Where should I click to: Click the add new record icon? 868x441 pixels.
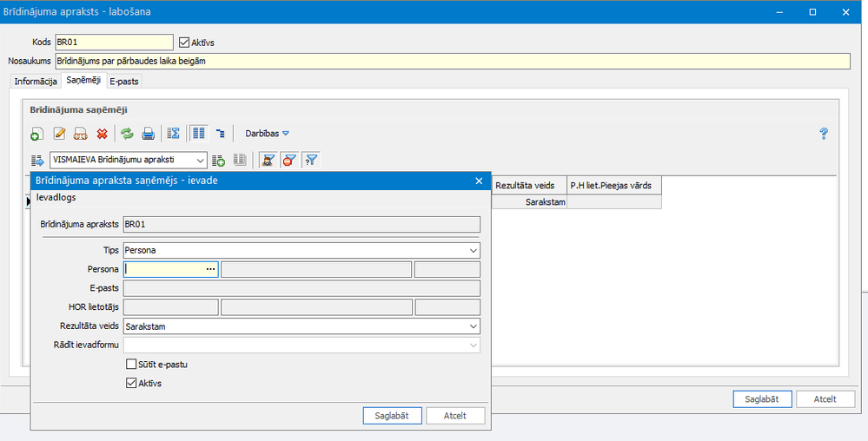[x=37, y=134]
